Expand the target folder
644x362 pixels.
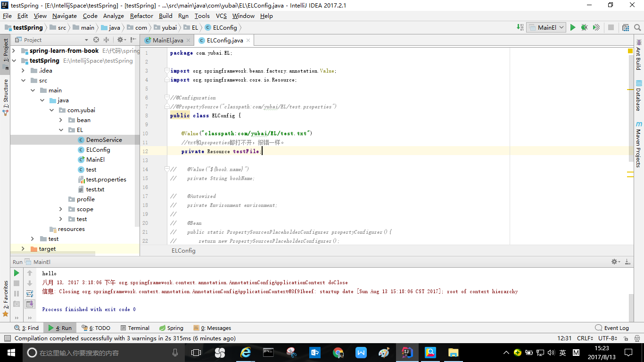click(23, 249)
